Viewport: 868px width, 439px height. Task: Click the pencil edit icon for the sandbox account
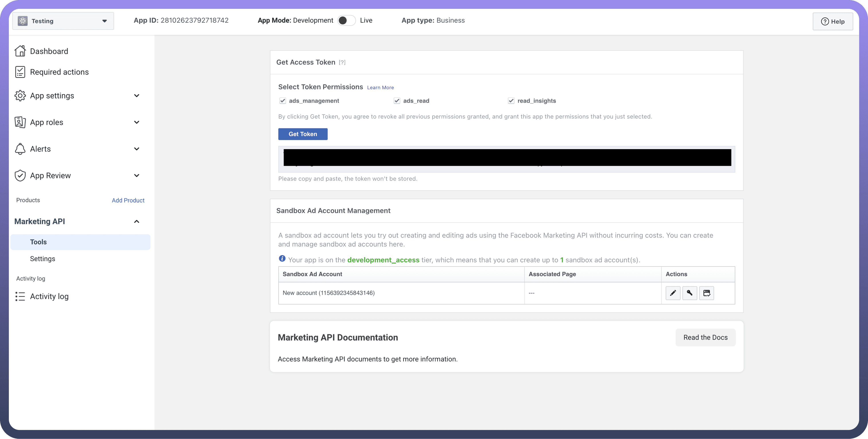tap(672, 293)
